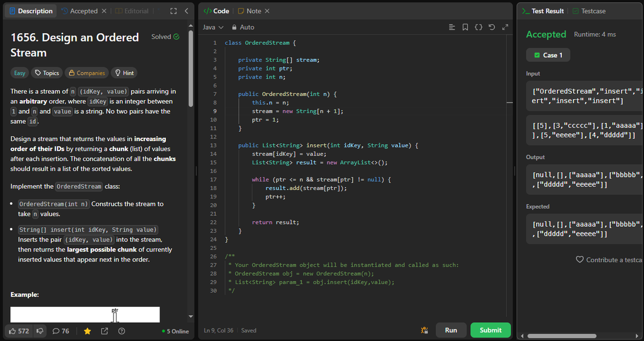Click the curly braces snippet icon
Screen dimensions: 644x341
[x=478, y=27]
